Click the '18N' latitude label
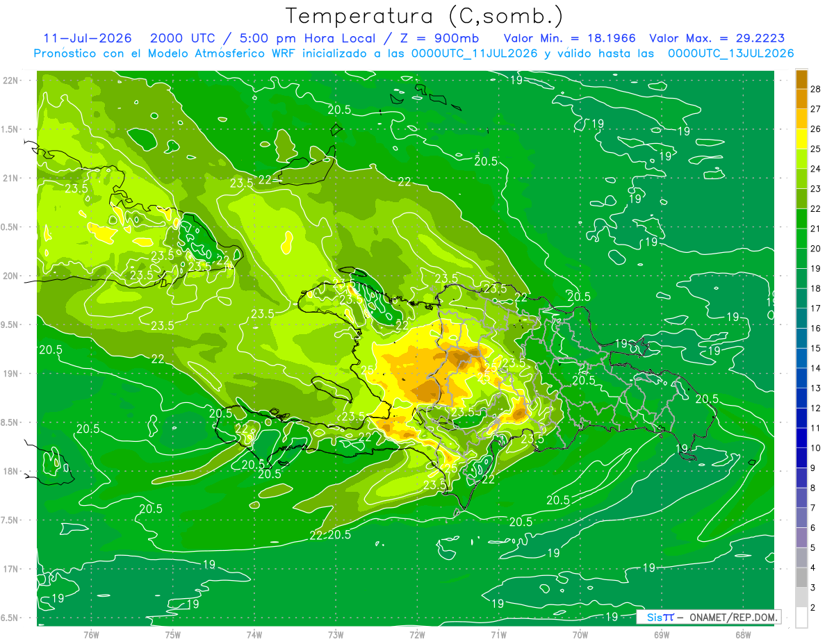Image resolution: width=834 pixels, height=644 pixels. click(x=10, y=471)
